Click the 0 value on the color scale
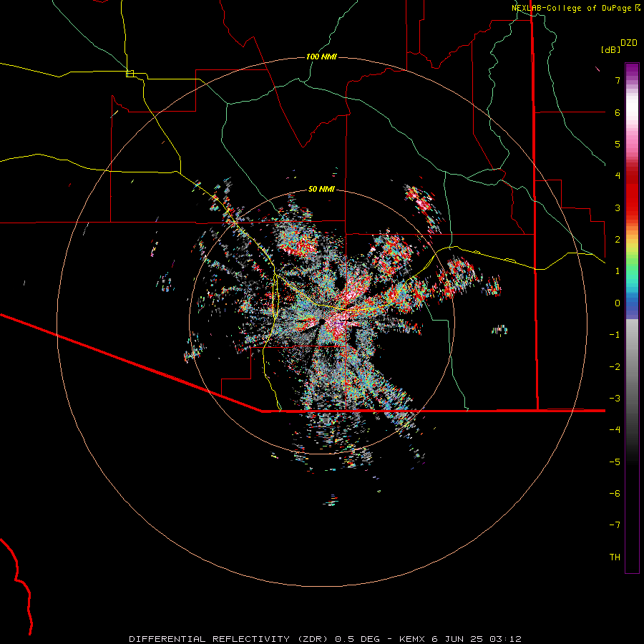 tap(618, 303)
